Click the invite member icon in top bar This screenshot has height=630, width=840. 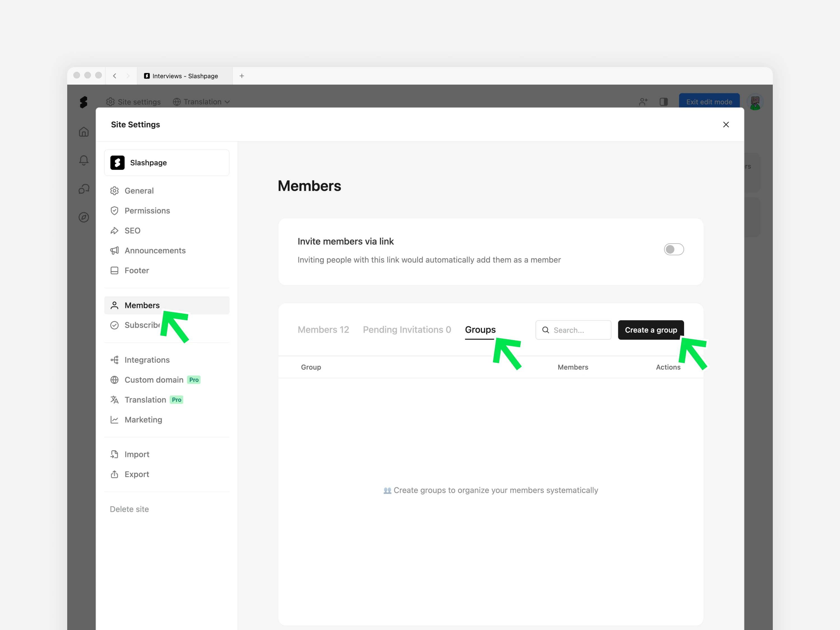pyautogui.click(x=643, y=102)
